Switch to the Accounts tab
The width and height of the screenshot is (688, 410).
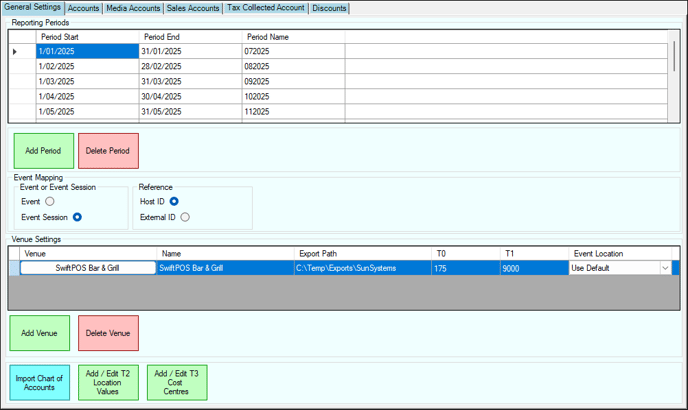[83, 8]
